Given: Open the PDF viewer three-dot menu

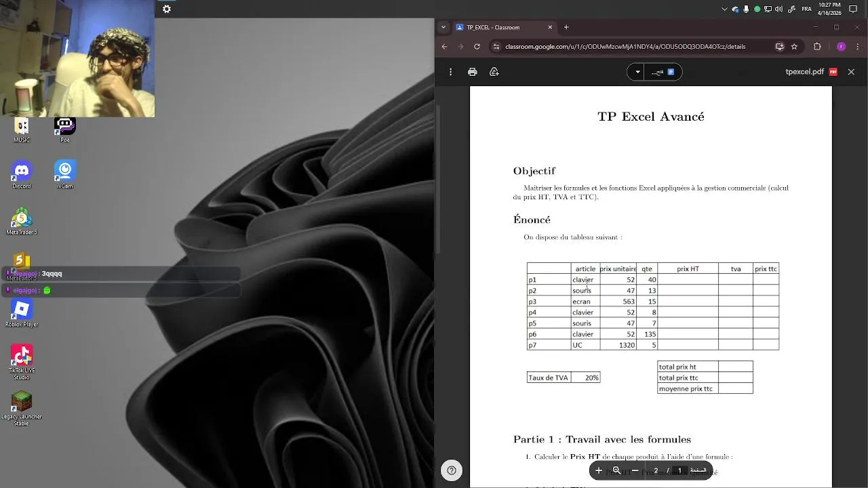Looking at the screenshot, I should (451, 72).
